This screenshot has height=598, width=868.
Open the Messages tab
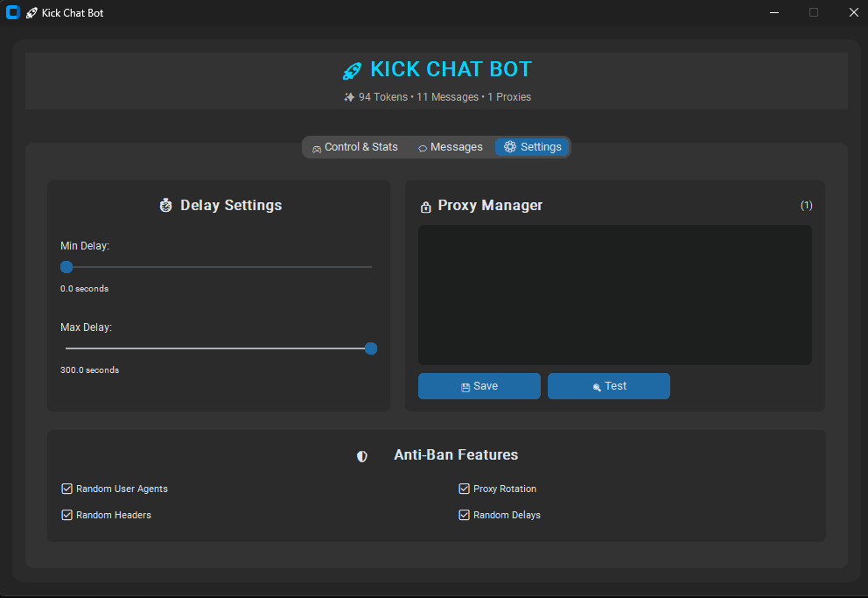click(451, 147)
